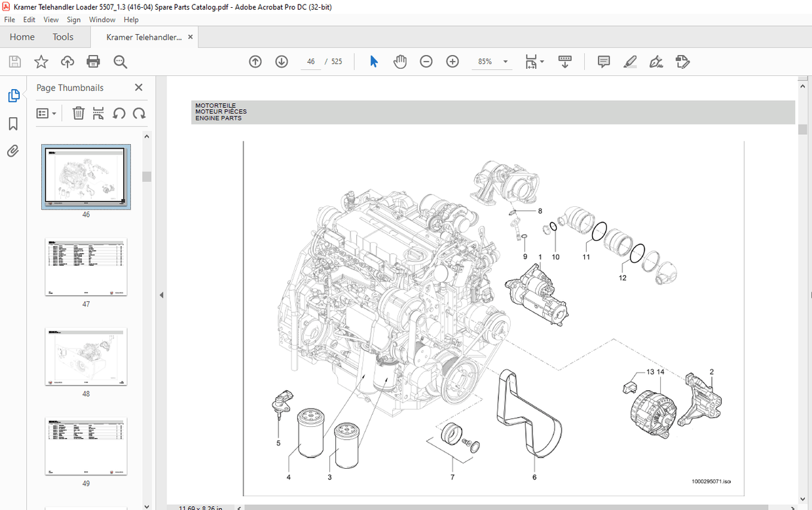
Task: Share the document via the share icon
Action: [67, 61]
